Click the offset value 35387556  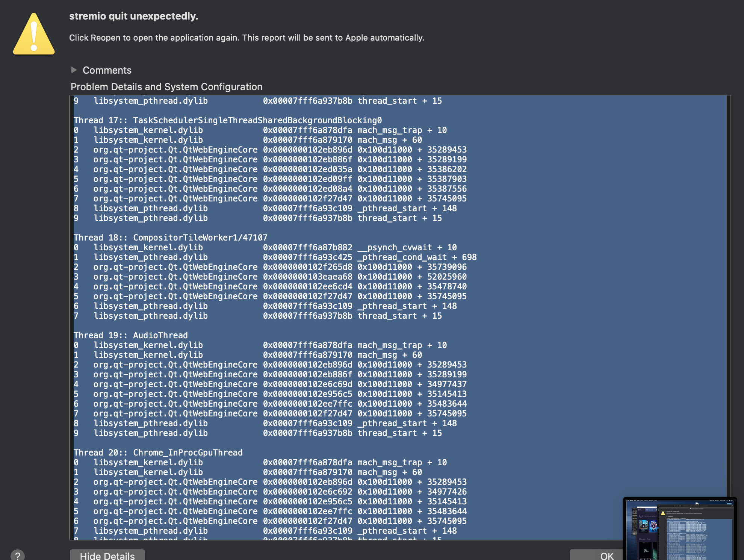pos(447,189)
